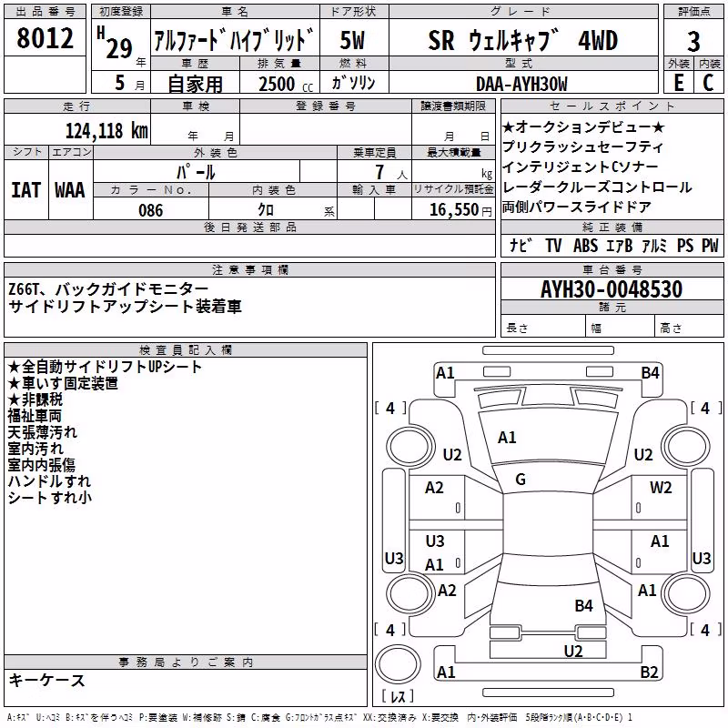Click note line Z66T、バックガイドモニター
The image size is (728, 728).
click(108, 289)
